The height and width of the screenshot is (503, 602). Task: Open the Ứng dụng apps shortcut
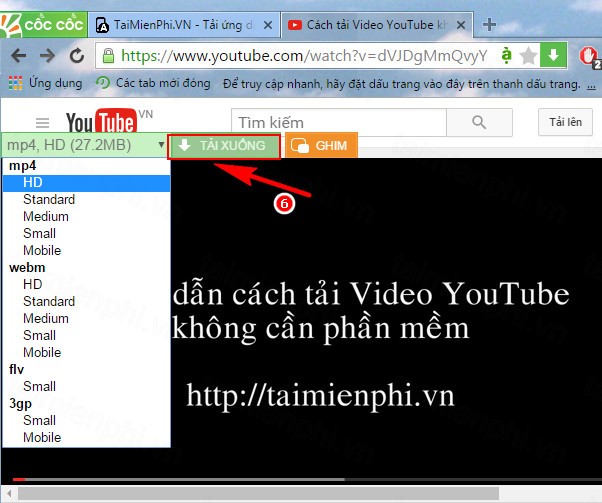(45, 83)
